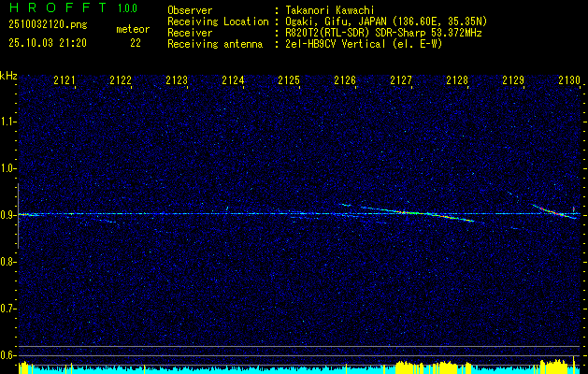
Task: Click the Receiver field label
Action: [x=190, y=33]
